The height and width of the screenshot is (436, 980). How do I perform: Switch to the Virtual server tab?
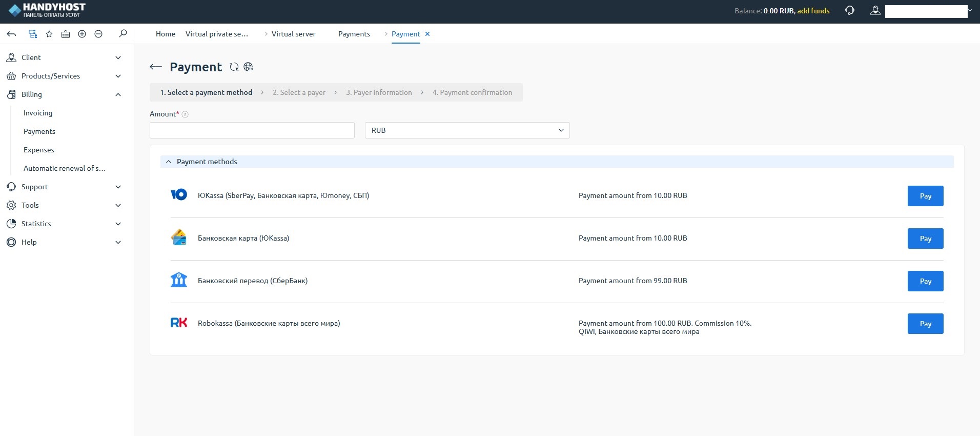tap(293, 34)
